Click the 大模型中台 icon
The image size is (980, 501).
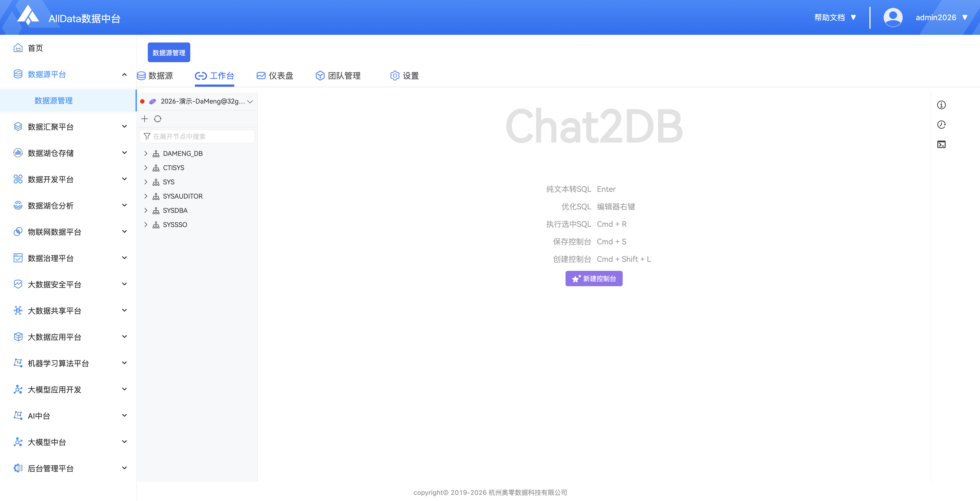click(18, 442)
